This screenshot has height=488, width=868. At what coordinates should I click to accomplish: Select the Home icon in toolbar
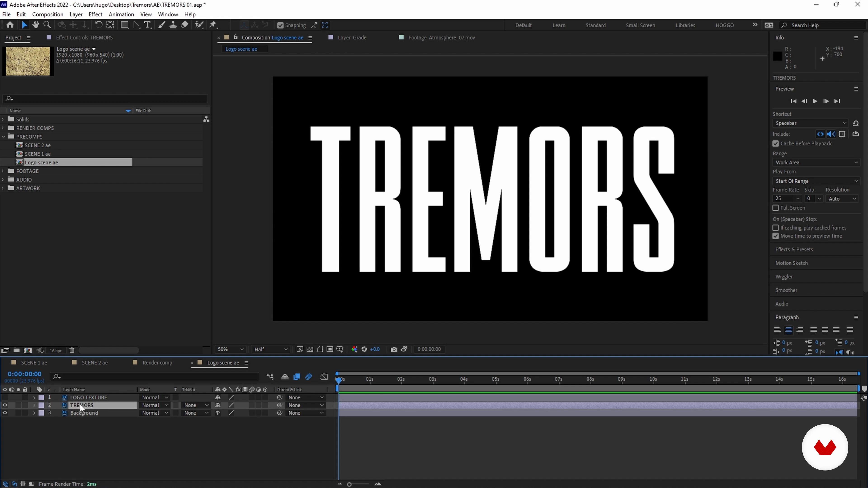coord(10,25)
